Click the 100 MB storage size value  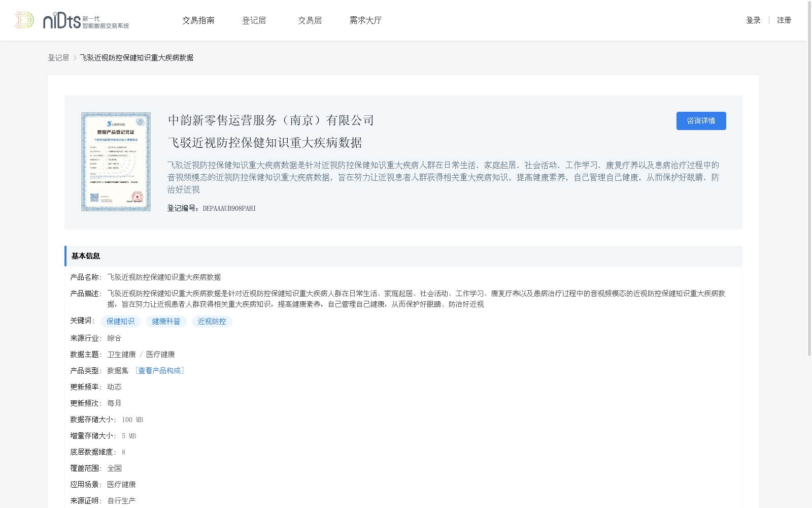[x=132, y=420]
